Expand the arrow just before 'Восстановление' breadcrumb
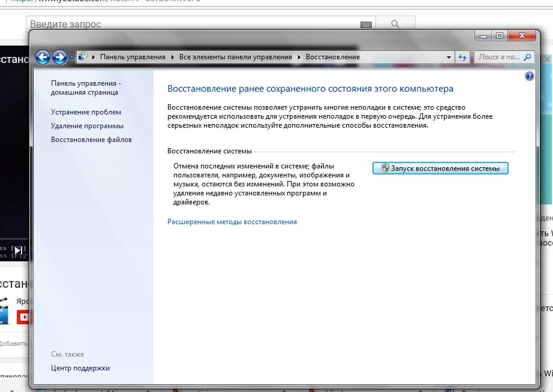 [x=299, y=57]
